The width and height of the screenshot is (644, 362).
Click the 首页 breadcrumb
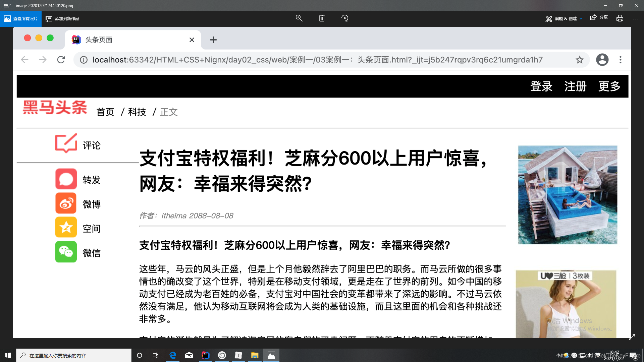coord(105,112)
